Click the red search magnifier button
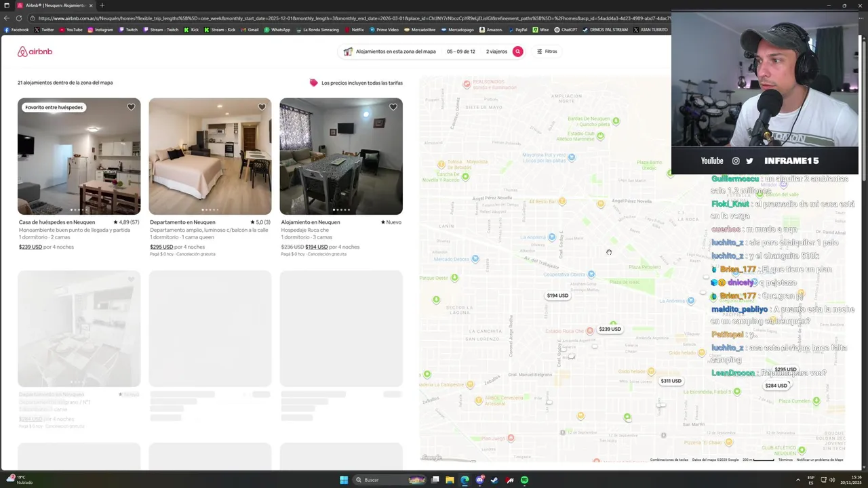This screenshot has width=868, height=488. coord(517,52)
